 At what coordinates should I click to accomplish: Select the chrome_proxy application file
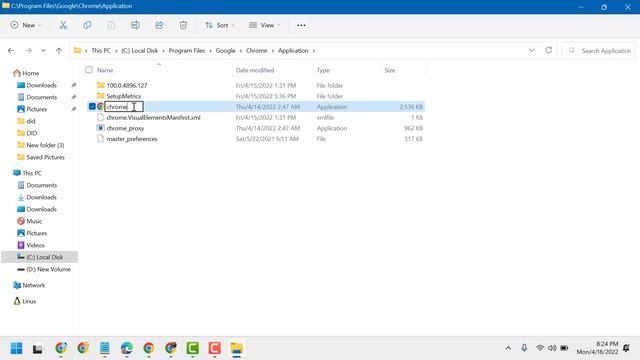(x=125, y=128)
